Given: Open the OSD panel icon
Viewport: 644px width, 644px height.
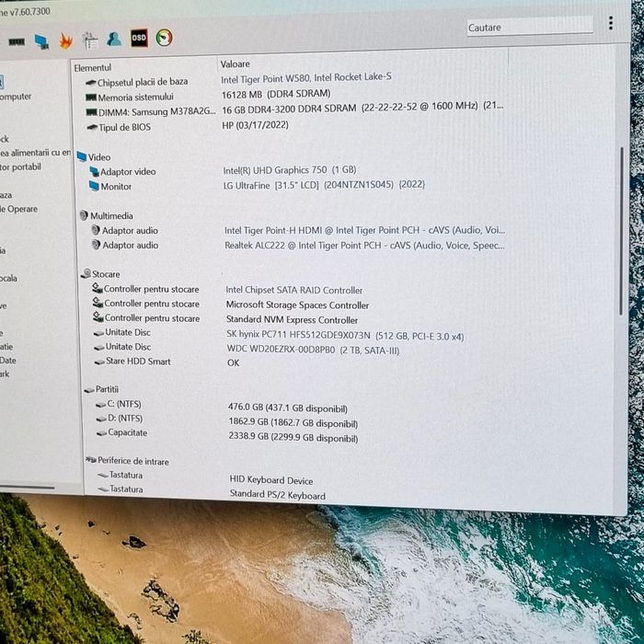Looking at the screenshot, I should [139, 39].
